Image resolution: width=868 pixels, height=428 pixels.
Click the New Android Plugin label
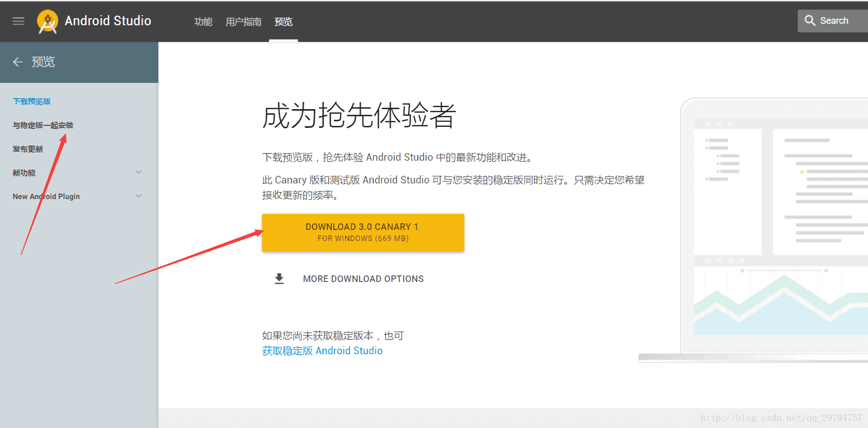coord(46,197)
